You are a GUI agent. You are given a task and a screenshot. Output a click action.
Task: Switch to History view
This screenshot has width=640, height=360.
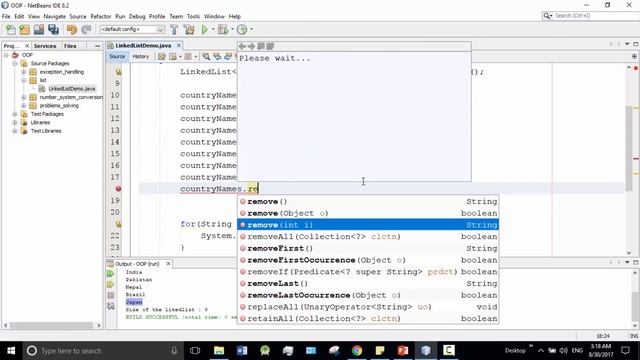[x=141, y=56]
